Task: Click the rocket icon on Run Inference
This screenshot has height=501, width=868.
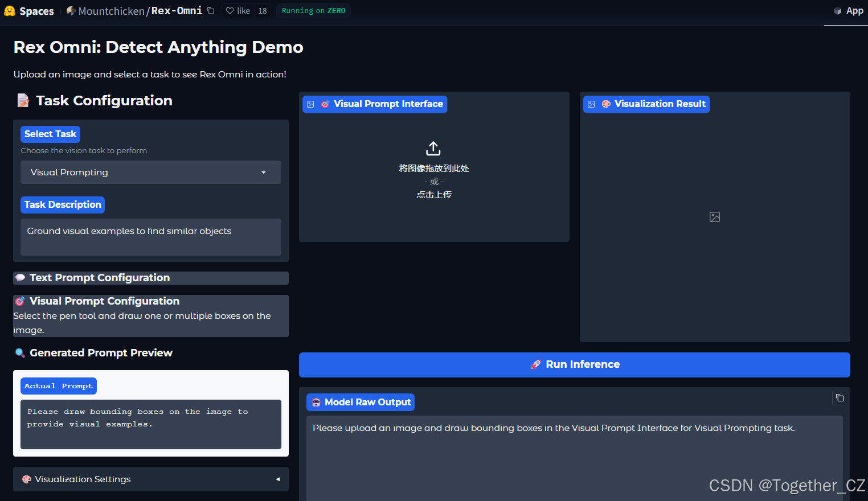Action: 536,364
